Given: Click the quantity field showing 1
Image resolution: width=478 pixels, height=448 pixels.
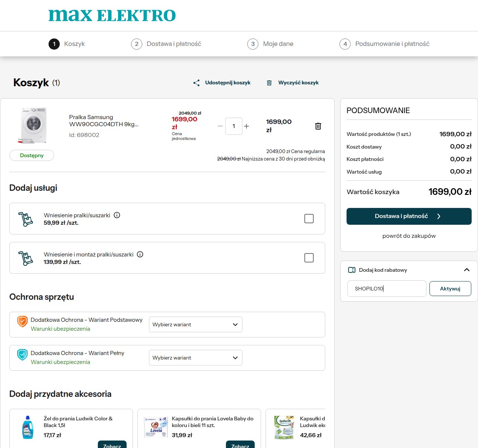Looking at the screenshot, I should click(x=234, y=126).
